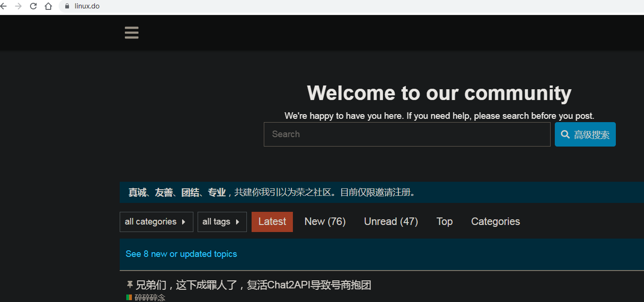Open browser home page icon
644x302 pixels.
pos(48,6)
